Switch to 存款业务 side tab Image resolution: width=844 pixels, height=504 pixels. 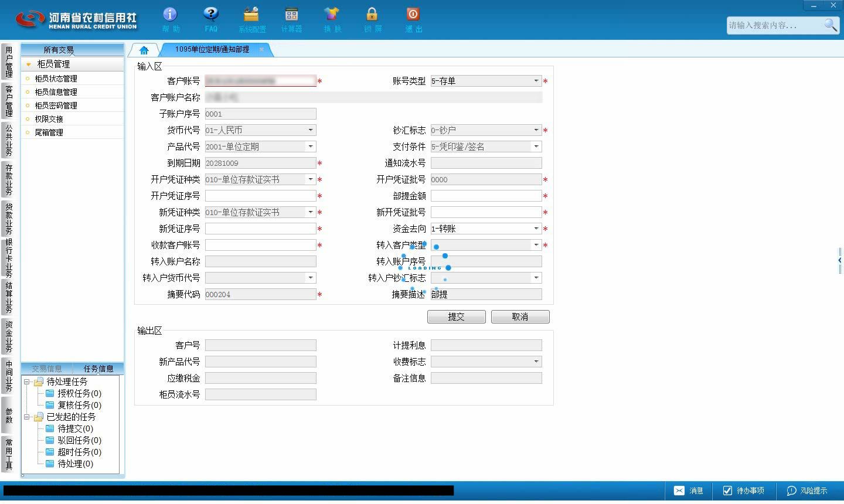click(9, 179)
